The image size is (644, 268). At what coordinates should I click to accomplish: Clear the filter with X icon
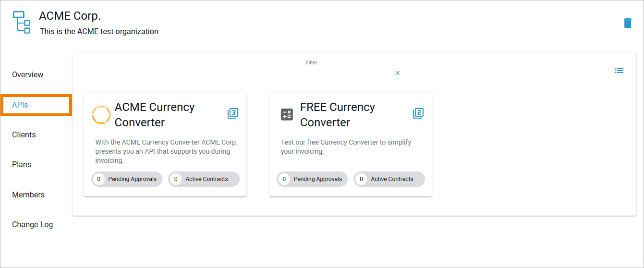coord(397,73)
